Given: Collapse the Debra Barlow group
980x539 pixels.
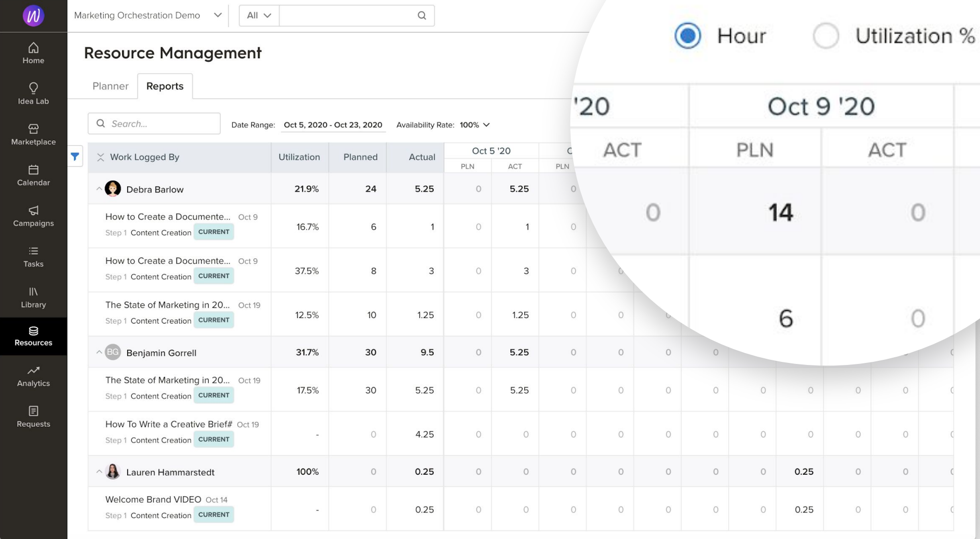Looking at the screenshot, I should click(99, 189).
